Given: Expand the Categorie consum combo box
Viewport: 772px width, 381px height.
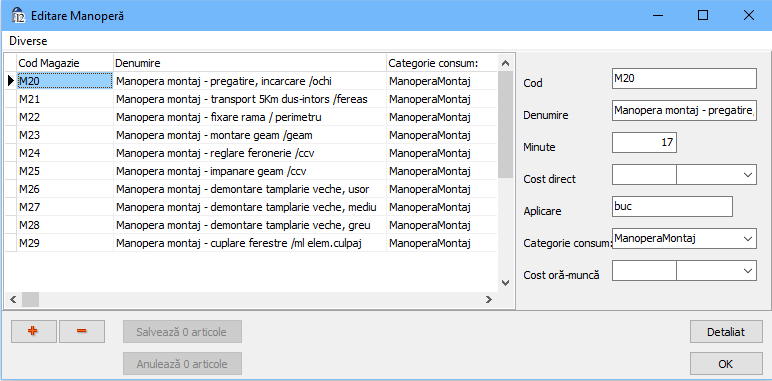Looking at the screenshot, I should pos(748,239).
